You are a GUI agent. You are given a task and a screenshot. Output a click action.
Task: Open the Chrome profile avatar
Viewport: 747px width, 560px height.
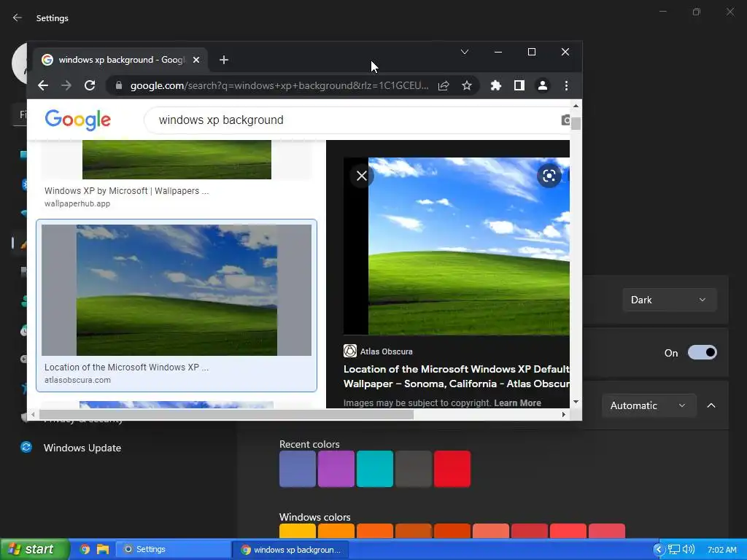(543, 86)
